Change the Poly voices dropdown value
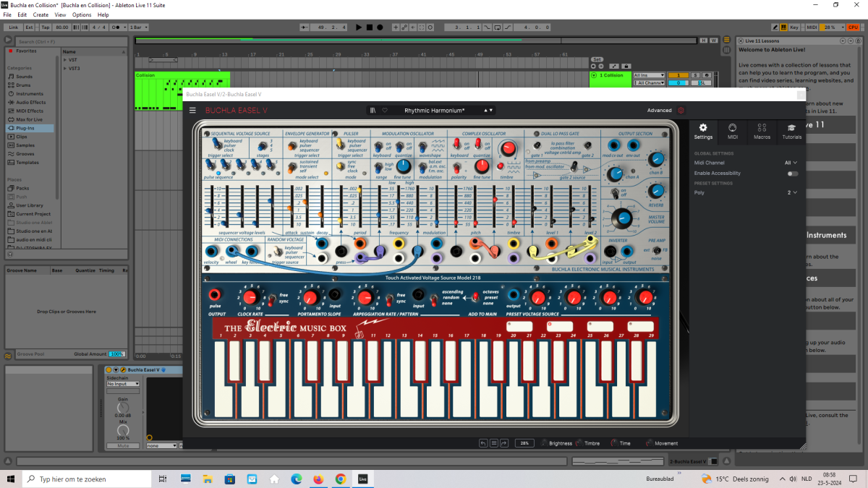 [x=793, y=192]
